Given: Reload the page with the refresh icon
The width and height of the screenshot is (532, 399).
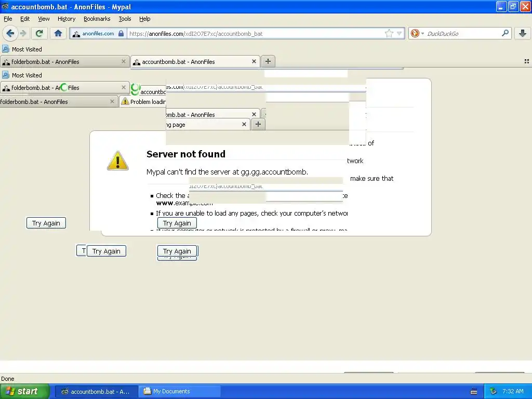Looking at the screenshot, I should coord(39,33).
